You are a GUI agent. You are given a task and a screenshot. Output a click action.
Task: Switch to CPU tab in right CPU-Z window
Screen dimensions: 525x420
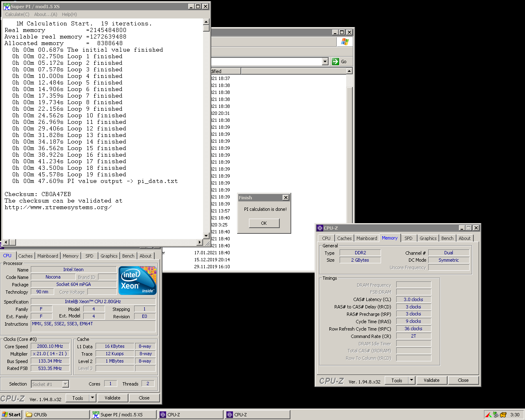[326, 238]
